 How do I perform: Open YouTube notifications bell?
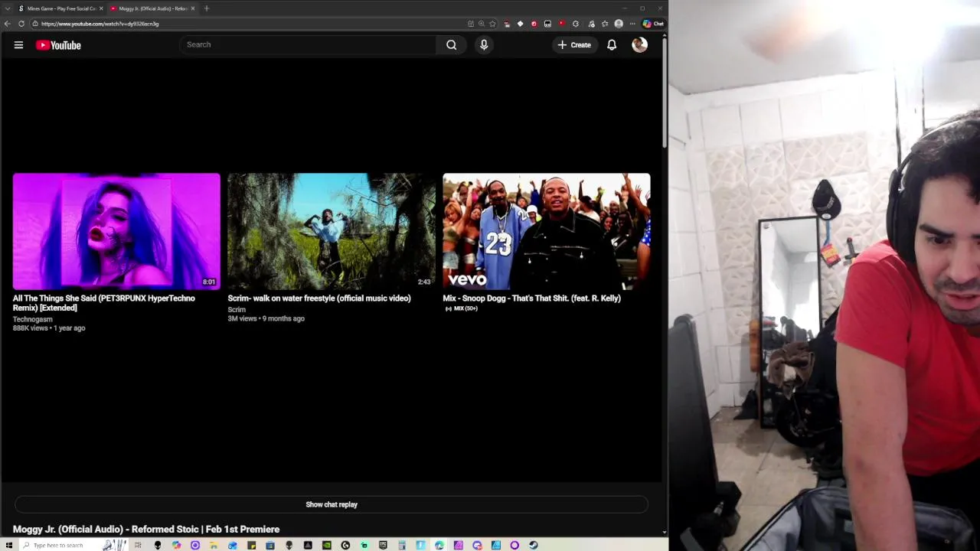[x=612, y=45]
